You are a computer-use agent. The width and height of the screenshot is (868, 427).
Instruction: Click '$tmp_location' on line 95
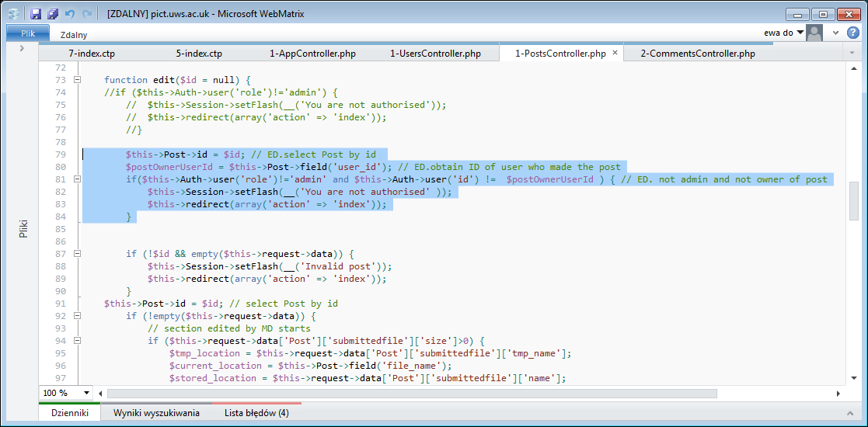(205, 353)
